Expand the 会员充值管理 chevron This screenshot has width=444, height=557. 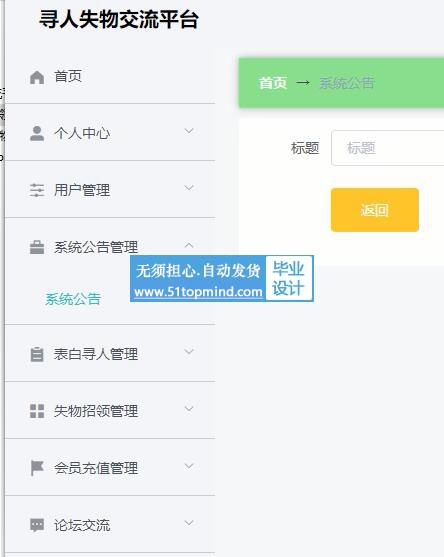pyautogui.click(x=189, y=466)
